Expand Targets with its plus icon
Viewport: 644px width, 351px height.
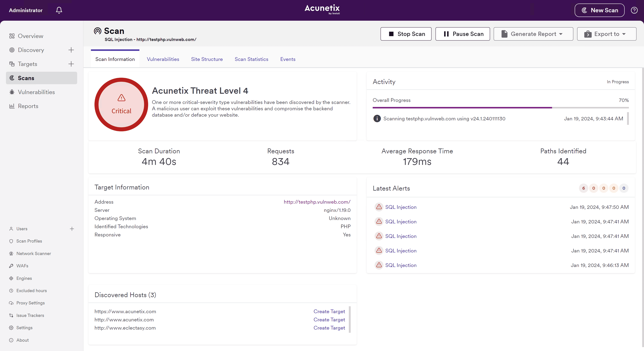(71, 64)
